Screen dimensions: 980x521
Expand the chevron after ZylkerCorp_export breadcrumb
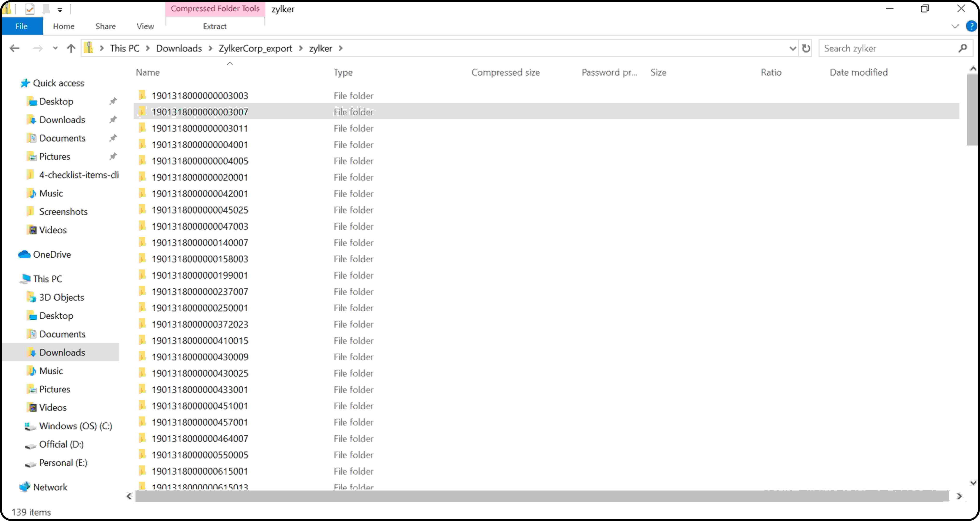301,48
